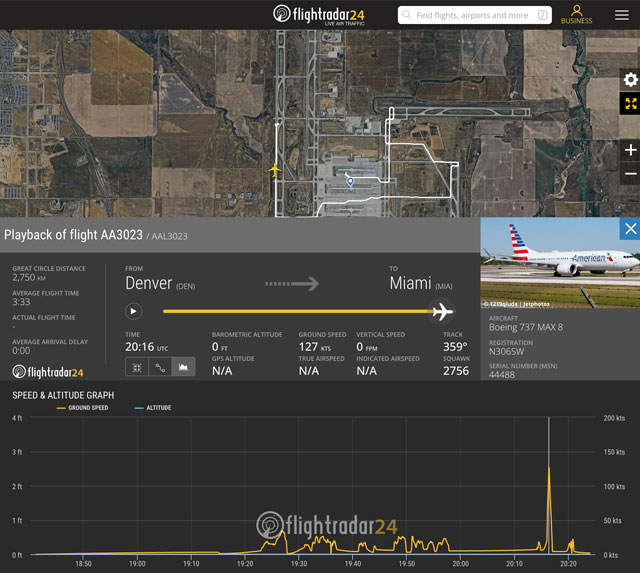Click the blue airport pin marker
Screen dimensions: 640x573
point(350,181)
